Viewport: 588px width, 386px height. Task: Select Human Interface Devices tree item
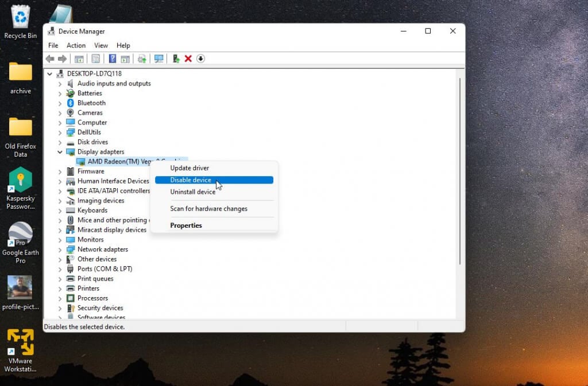(113, 181)
